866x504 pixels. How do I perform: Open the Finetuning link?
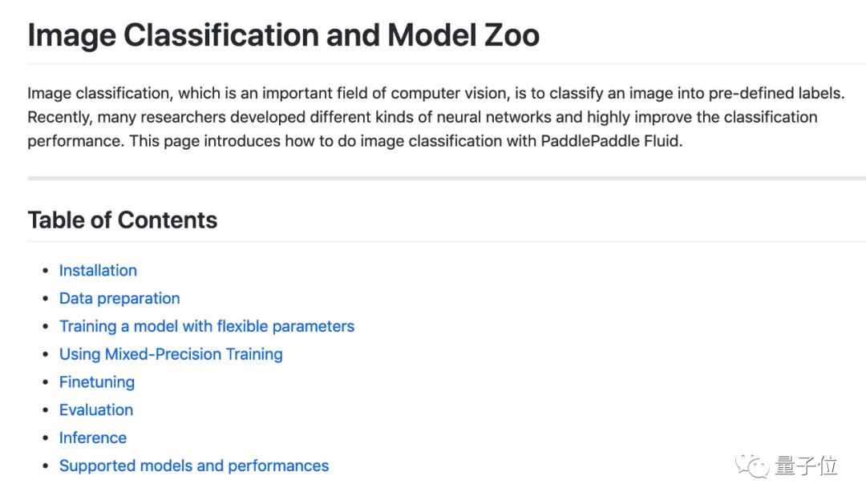[x=96, y=382]
